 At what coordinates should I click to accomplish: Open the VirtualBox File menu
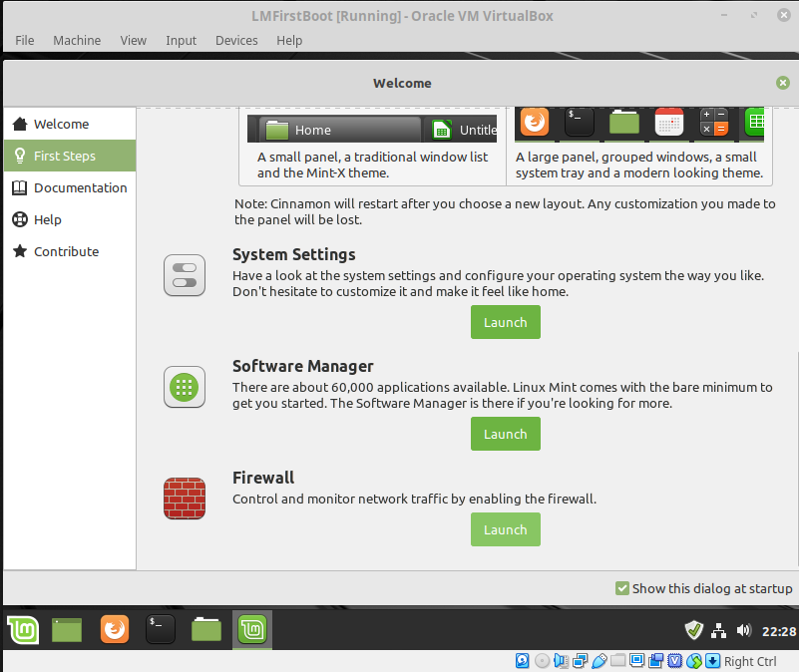click(25, 40)
